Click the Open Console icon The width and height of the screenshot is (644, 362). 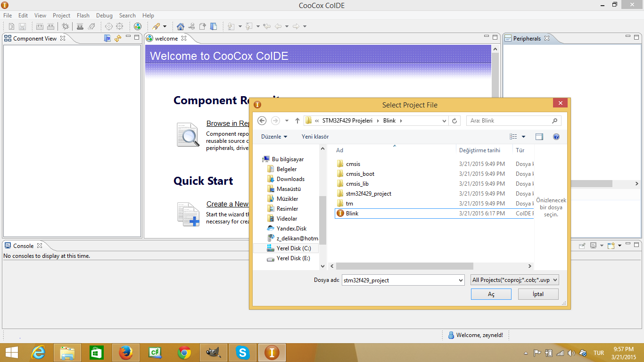click(611, 246)
